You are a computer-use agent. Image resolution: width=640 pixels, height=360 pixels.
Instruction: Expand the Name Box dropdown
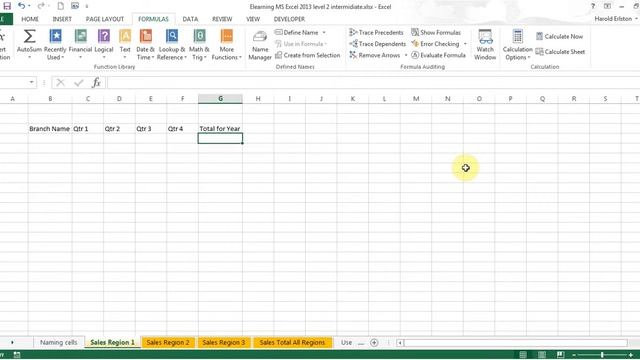pos(31,82)
